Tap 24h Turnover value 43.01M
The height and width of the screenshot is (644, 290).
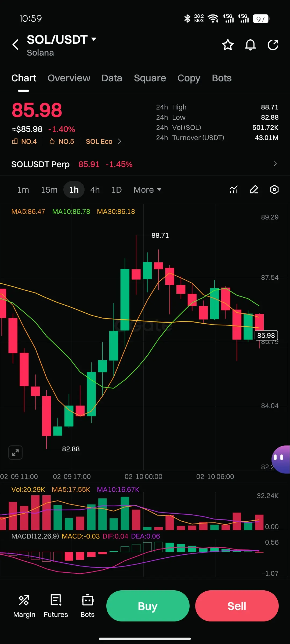click(267, 138)
